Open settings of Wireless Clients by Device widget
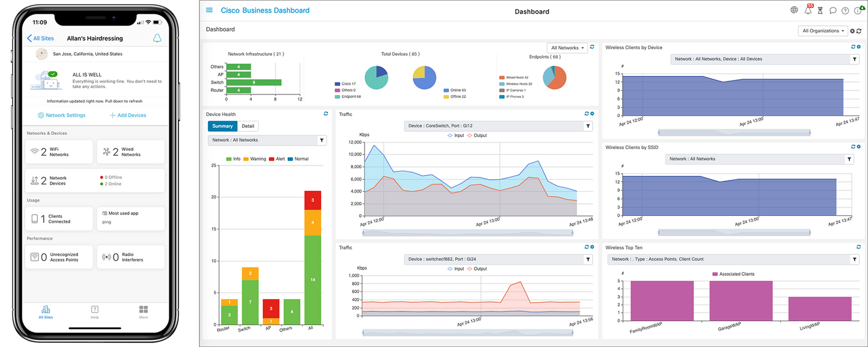This screenshot has width=868, height=347. pos(858,47)
